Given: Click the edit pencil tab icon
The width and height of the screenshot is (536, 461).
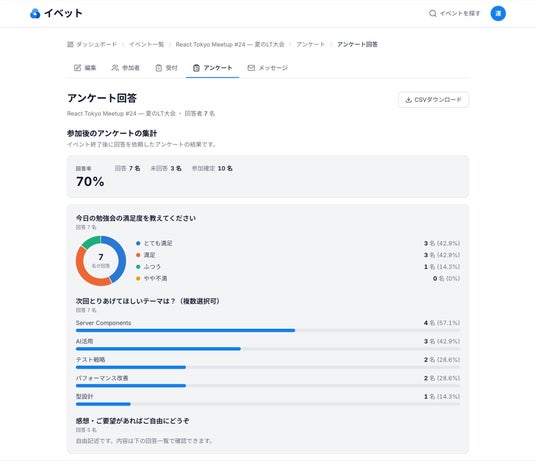Looking at the screenshot, I should point(78,68).
